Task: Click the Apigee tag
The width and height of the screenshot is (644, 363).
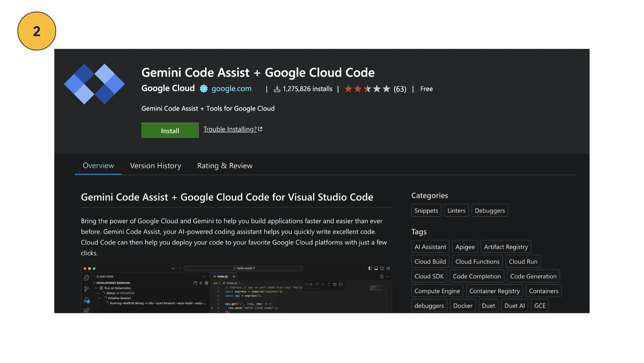Action: coord(465,247)
